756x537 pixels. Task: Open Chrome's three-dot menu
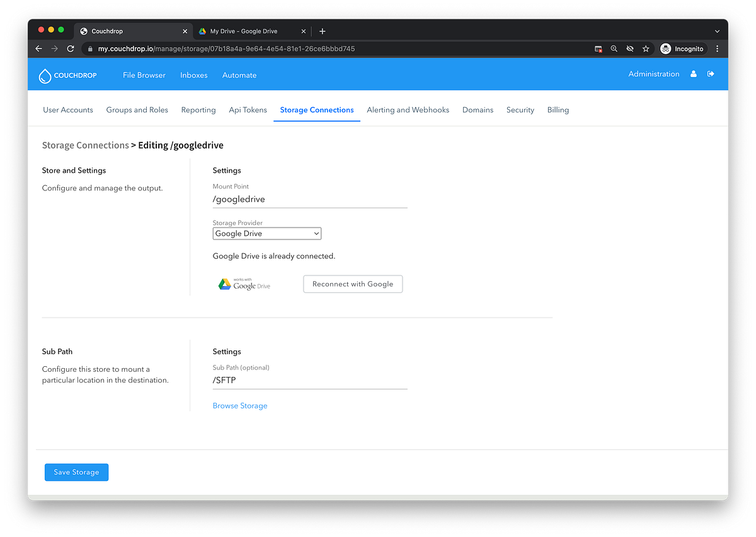click(717, 49)
